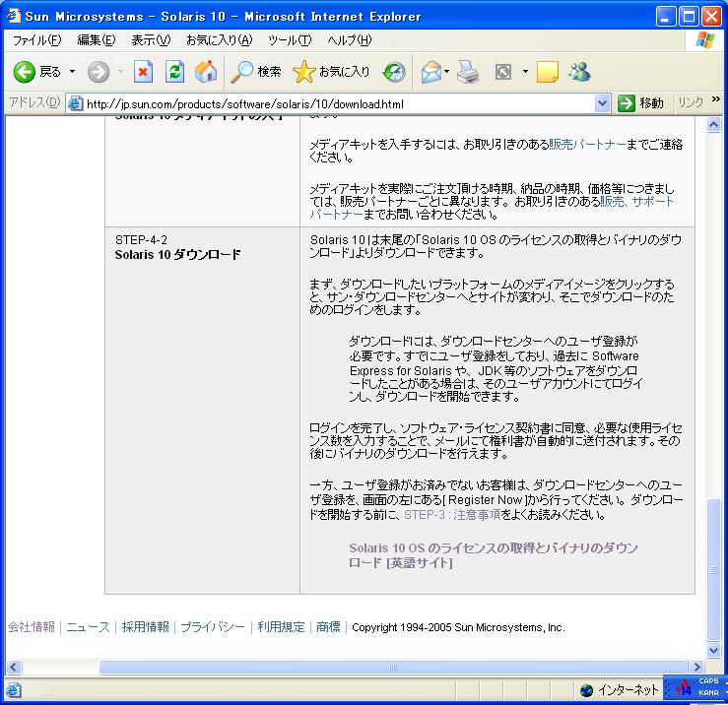
Task: Expand the Mail dropdown arrow
Action: pos(446,72)
